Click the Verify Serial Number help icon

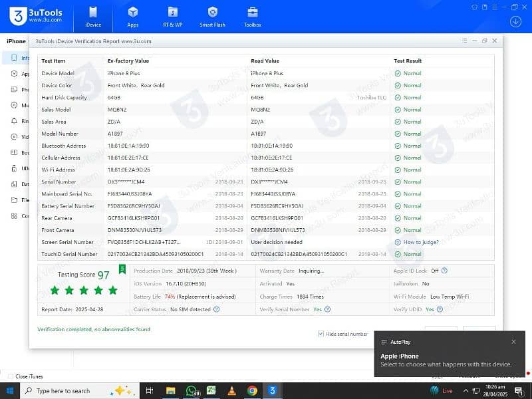pyautogui.click(x=327, y=309)
